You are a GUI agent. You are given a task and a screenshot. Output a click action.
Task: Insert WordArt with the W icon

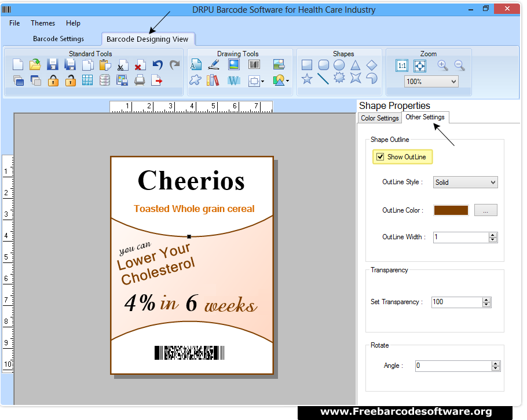tap(233, 81)
